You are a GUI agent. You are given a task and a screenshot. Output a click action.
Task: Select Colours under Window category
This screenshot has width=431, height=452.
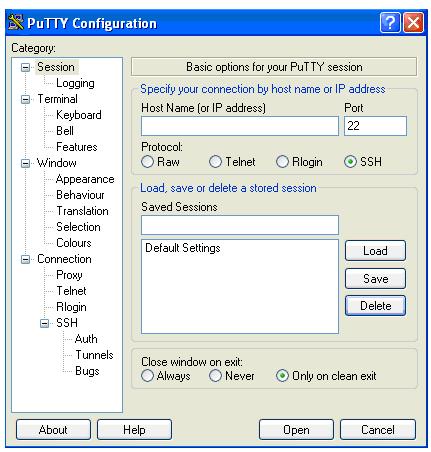click(x=74, y=243)
